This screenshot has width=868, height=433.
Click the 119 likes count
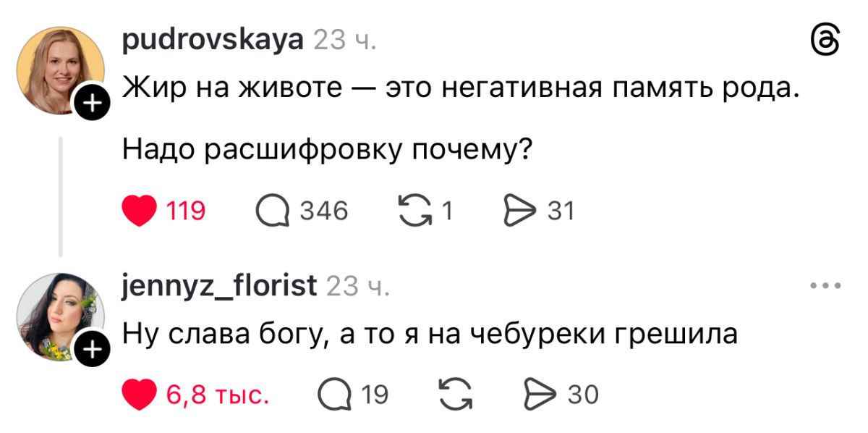click(187, 211)
